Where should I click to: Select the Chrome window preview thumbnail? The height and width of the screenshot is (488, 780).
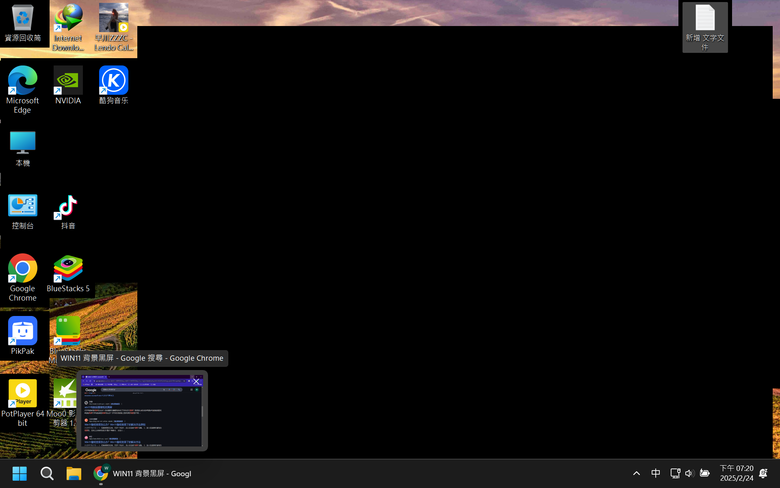pyautogui.click(x=142, y=411)
